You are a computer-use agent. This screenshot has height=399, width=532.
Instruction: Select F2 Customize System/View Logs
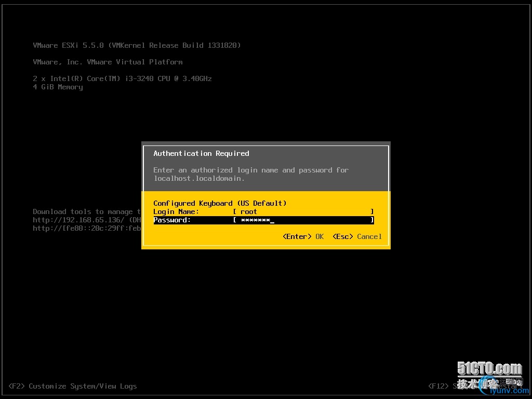73,386
